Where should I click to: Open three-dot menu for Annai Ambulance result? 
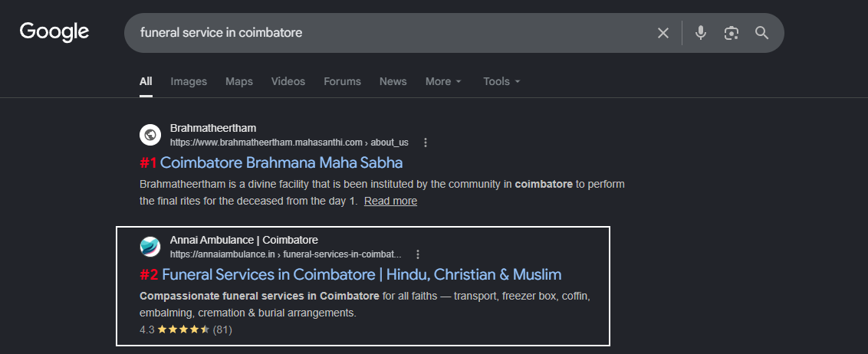pos(418,254)
